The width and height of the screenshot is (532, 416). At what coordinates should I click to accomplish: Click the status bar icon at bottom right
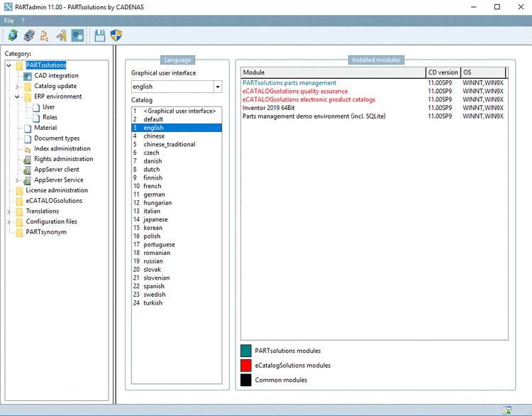click(x=508, y=410)
